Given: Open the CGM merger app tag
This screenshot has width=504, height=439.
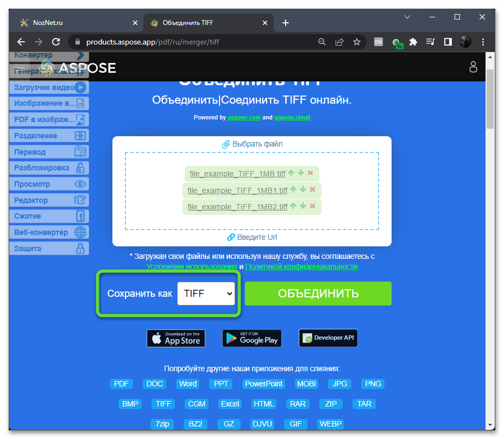Looking at the screenshot, I should (197, 404).
